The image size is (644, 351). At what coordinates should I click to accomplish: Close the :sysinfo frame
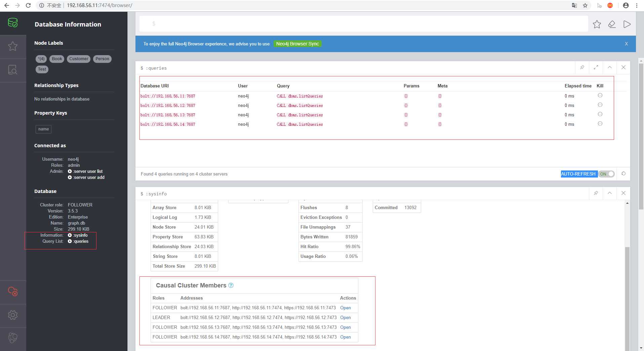tap(623, 193)
